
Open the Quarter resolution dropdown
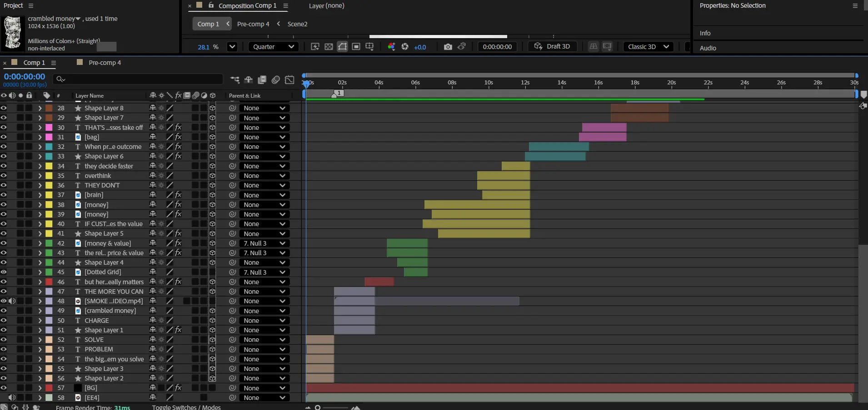[273, 47]
